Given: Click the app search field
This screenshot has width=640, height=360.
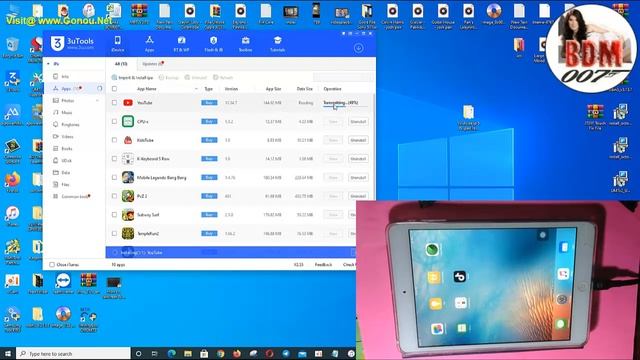Looking at the screenshot, I should pyautogui.click(x=343, y=77).
